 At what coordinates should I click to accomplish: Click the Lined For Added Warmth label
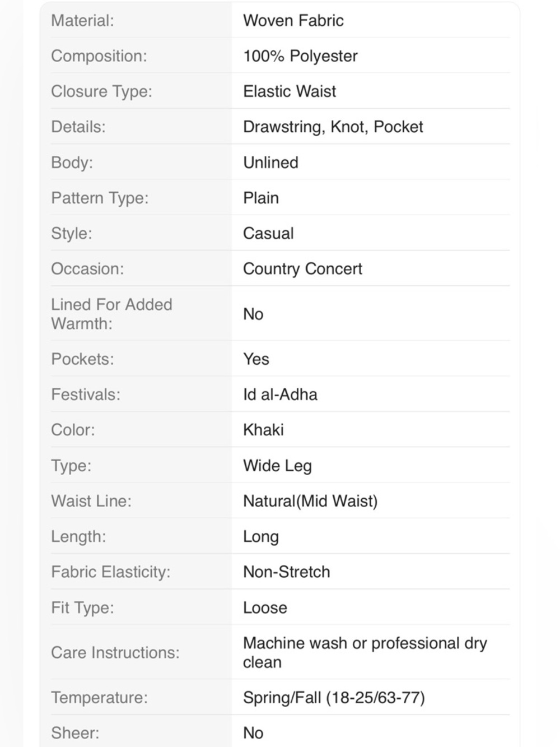tap(111, 314)
